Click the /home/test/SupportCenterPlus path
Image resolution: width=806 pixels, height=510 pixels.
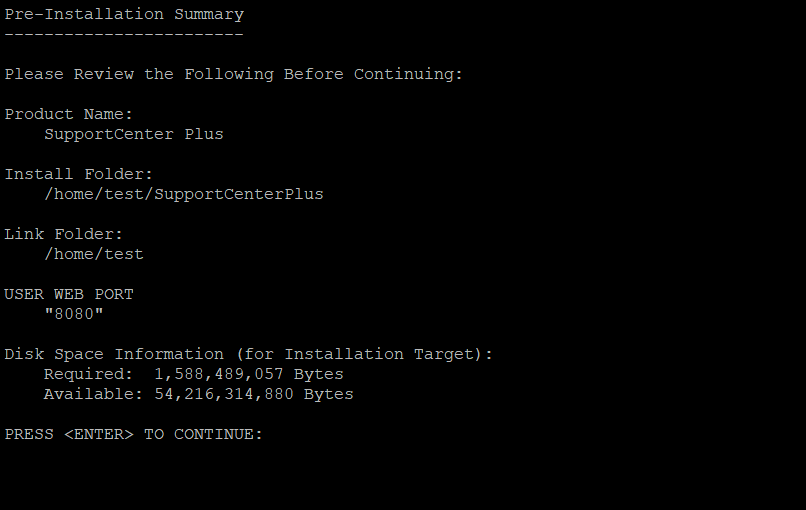pos(184,194)
